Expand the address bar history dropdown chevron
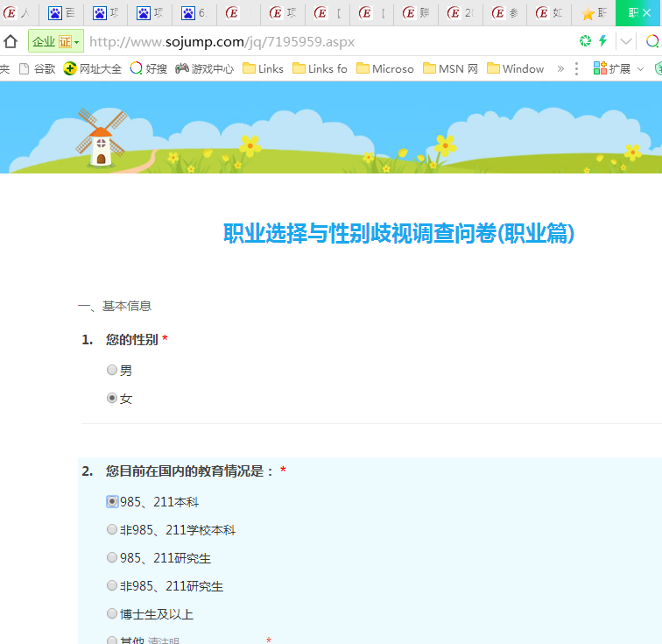The width and height of the screenshot is (662, 644). (626, 41)
